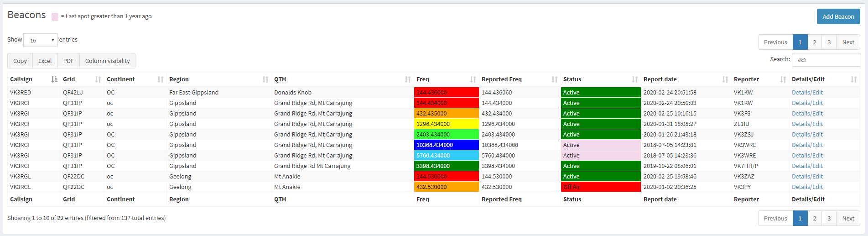Click the QTH column sort arrows
868x236 pixels.
point(408,79)
